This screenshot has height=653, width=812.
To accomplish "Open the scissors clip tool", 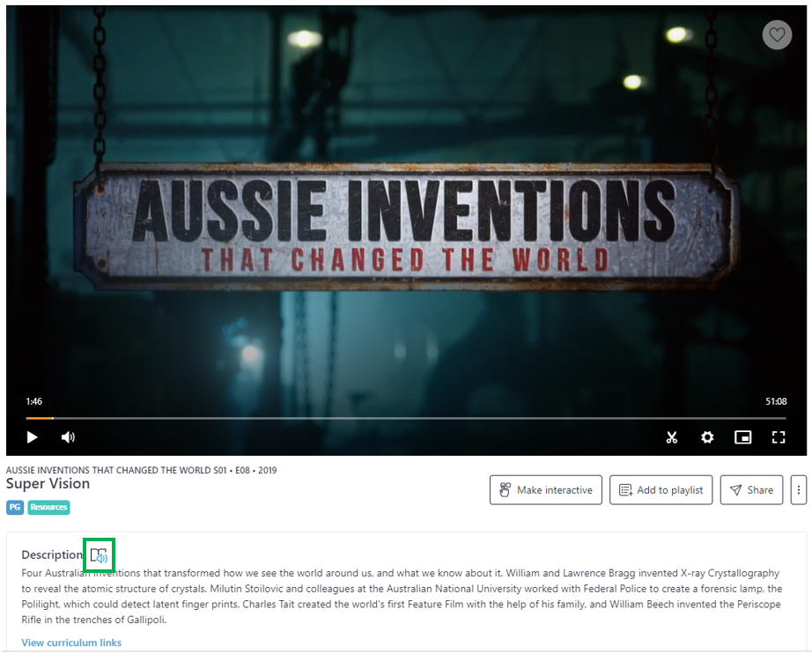I will [x=672, y=437].
